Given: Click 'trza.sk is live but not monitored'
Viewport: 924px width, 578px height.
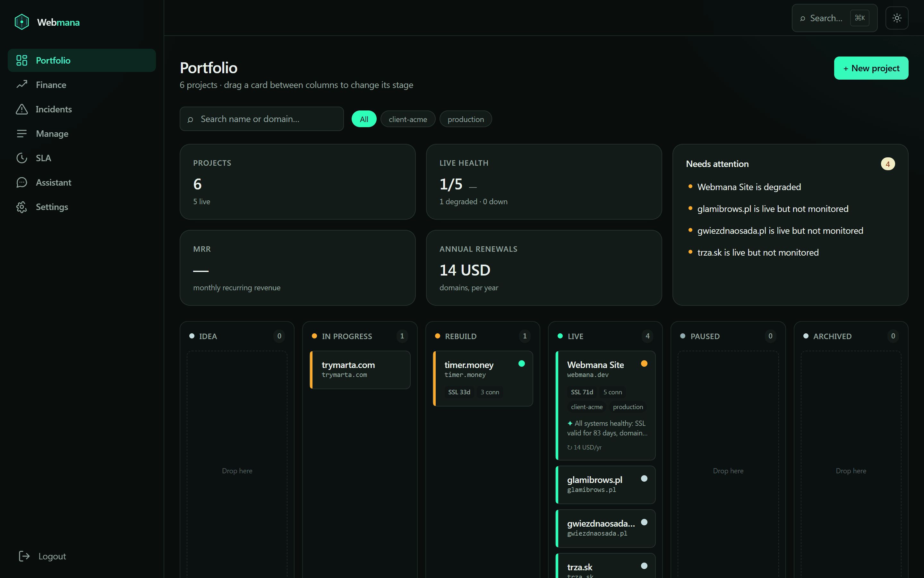Looking at the screenshot, I should coord(758,252).
